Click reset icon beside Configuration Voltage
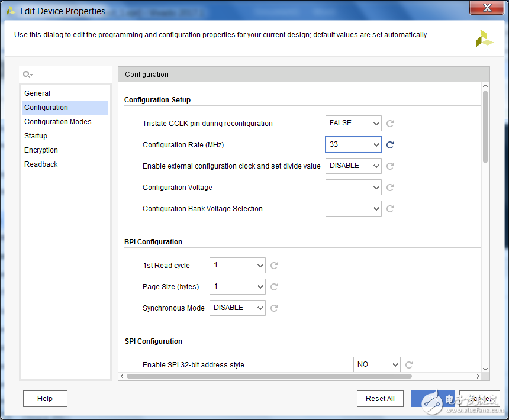Screen dimensions: 509x420 tap(390, 188)
